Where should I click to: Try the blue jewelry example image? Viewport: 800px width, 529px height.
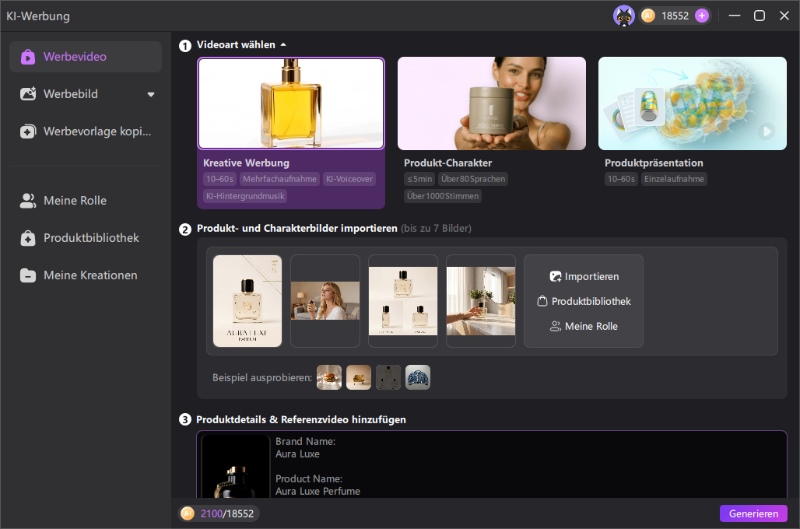coord(418,378)
